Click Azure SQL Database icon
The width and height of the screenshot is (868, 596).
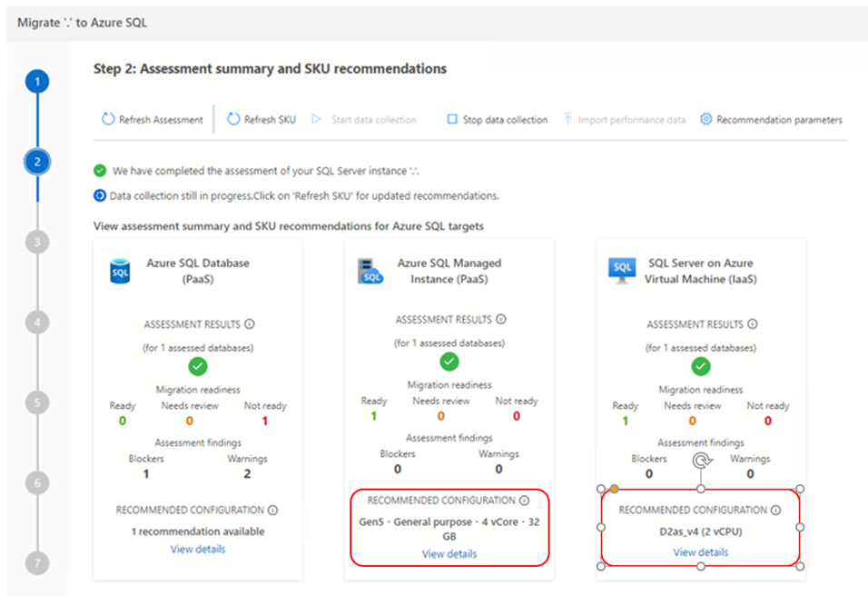(120, 272)
